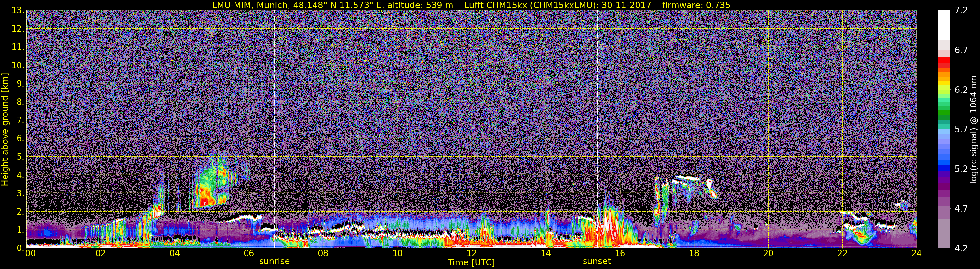Click the height axis tick label 13.
Viewport: 980px width, 269px height.
pos(18,11)
